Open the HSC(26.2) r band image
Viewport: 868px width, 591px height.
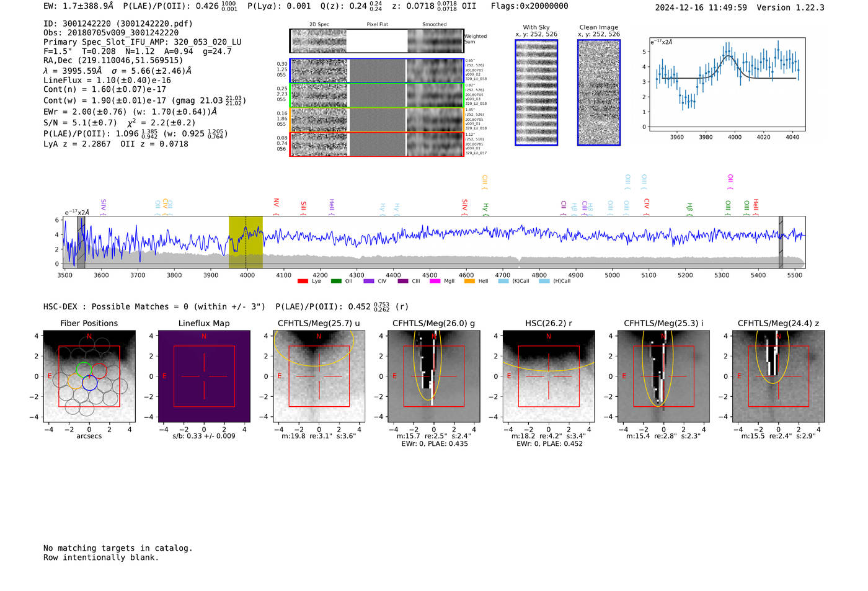point(549,376)
